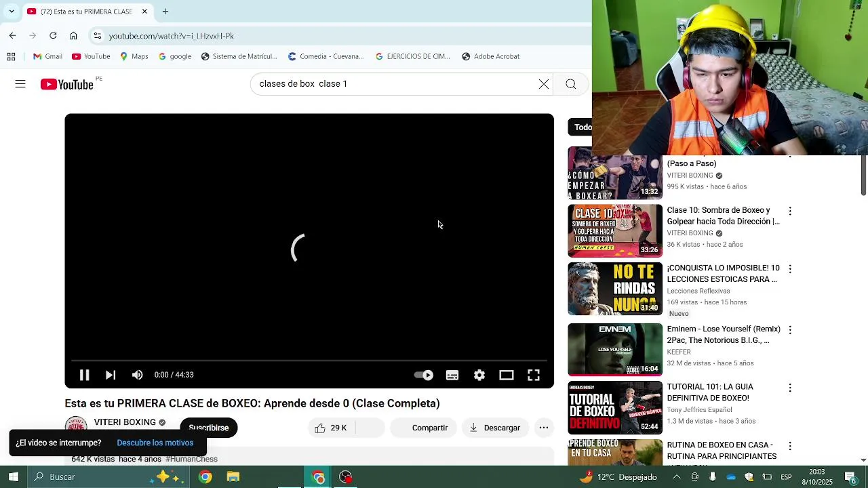The height and width of the screenshot is (488, 868).
Task: Click the #HumanChess hashtag
Action: 191,459
